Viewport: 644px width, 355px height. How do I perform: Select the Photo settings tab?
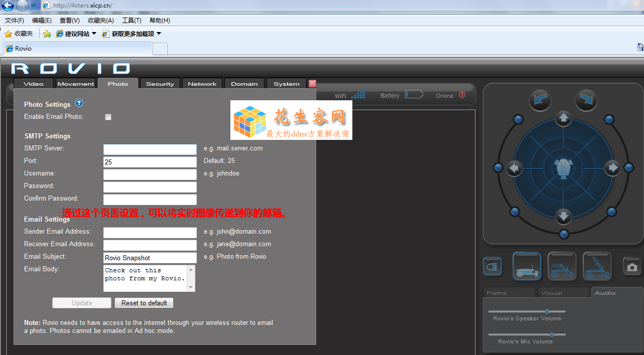coord(118,84)
